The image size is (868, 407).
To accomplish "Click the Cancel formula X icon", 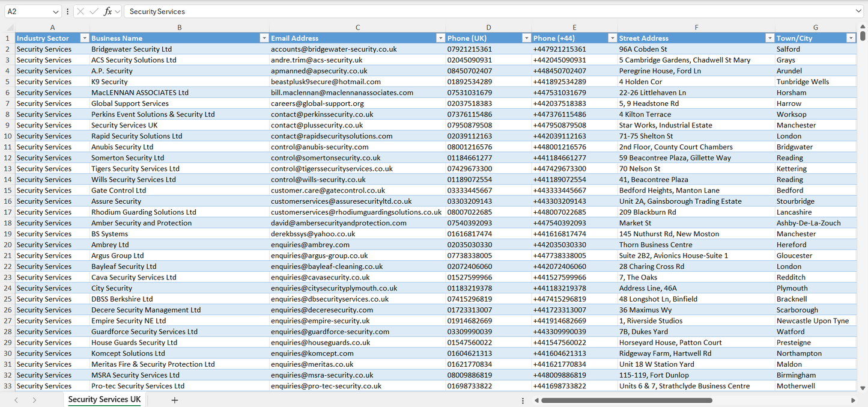I will click(x=80, y=11).
